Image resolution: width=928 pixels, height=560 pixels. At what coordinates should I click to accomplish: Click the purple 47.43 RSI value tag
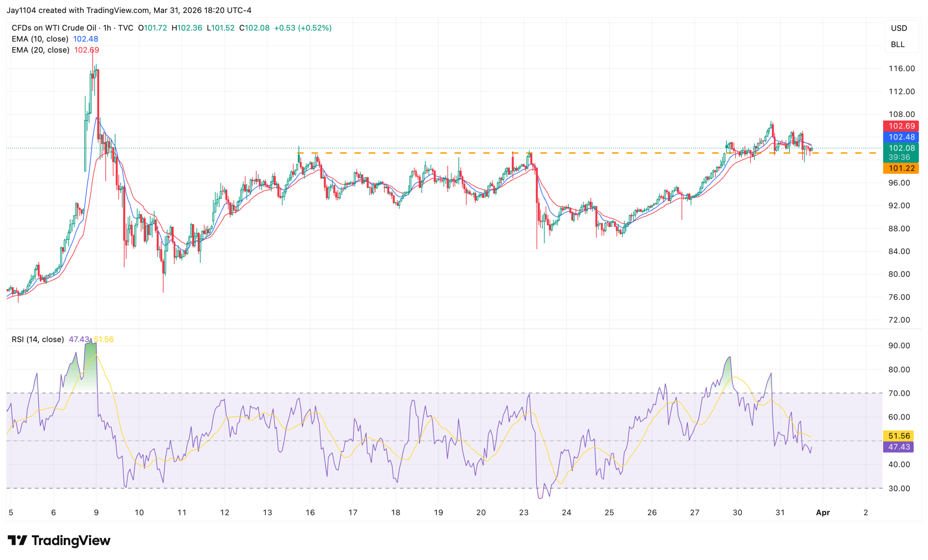point(899,447)
